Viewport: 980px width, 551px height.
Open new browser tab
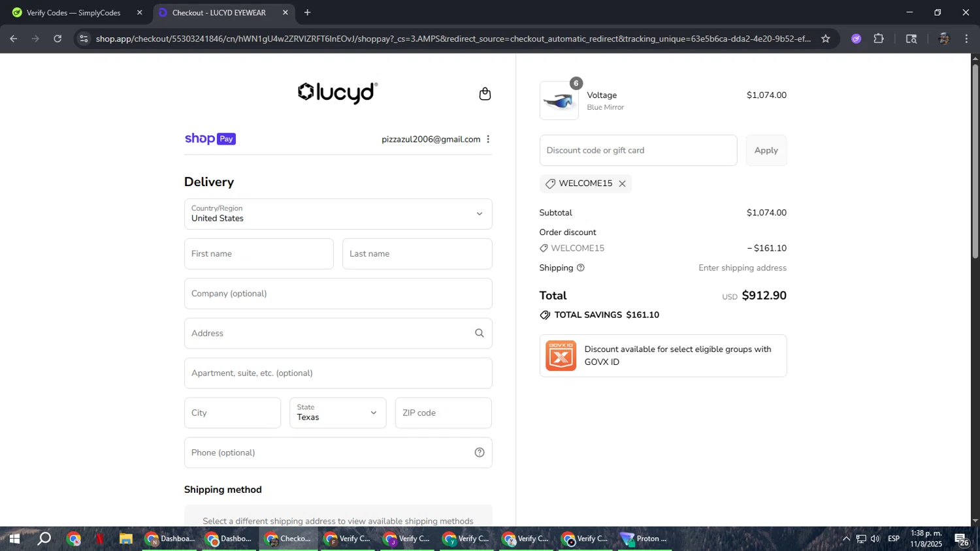coord(308,12)
